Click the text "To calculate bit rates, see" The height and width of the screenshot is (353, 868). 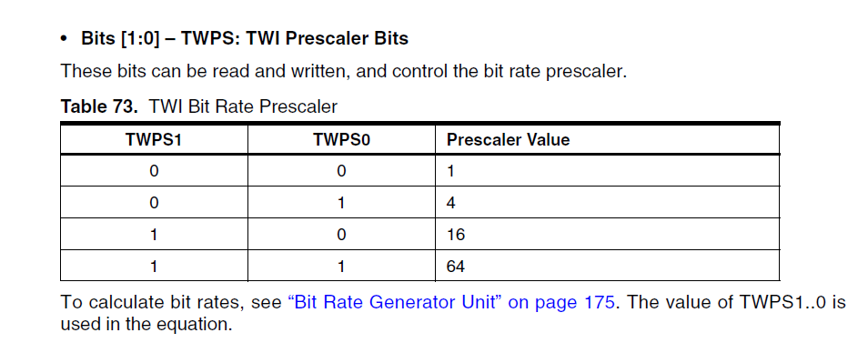pos(171,303)
